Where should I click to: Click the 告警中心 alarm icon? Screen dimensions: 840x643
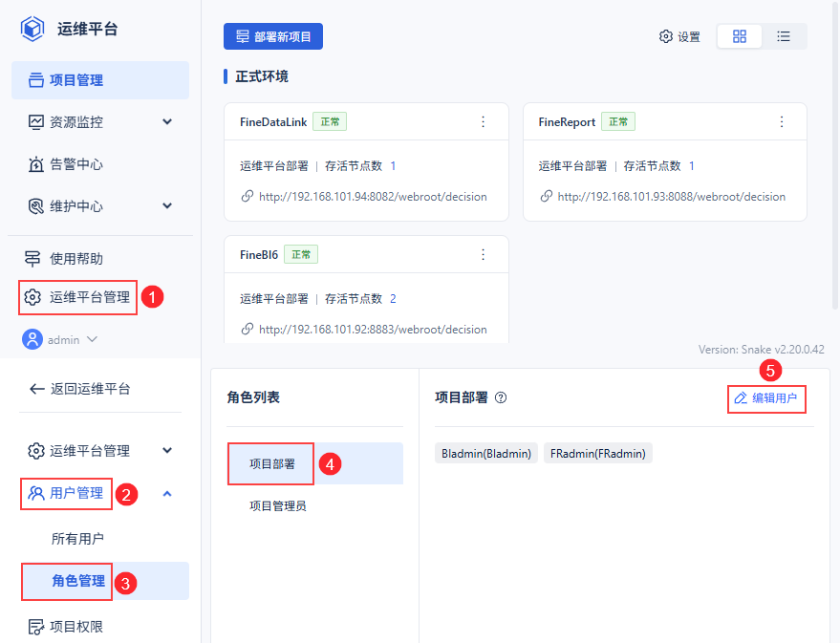(36, 163)
